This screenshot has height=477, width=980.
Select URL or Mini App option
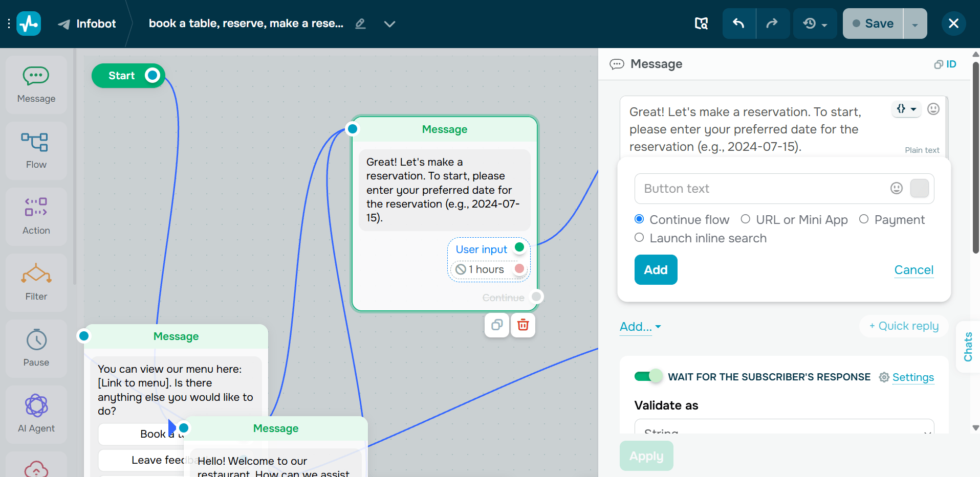pyautogui.click(x=746, y=219)
